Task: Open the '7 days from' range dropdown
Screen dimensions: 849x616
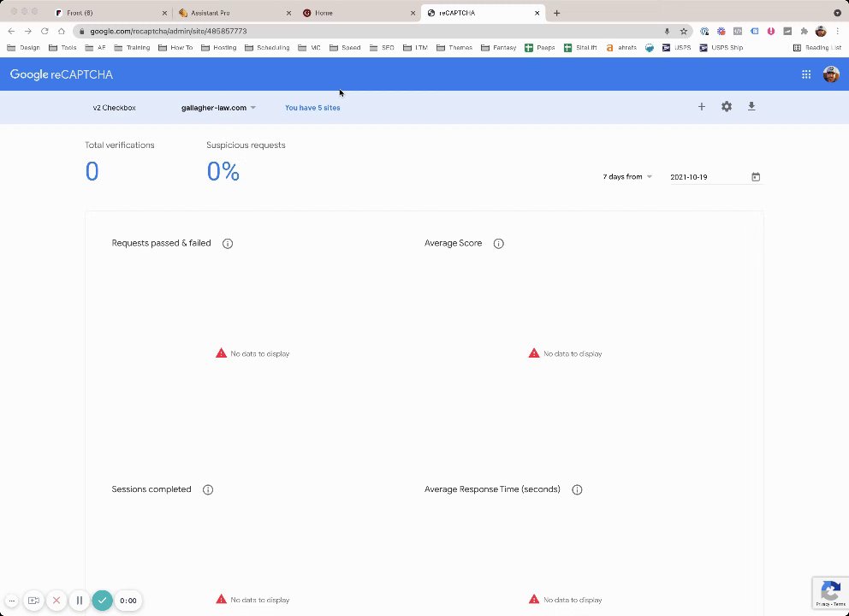Action: [x=627, y=177]
